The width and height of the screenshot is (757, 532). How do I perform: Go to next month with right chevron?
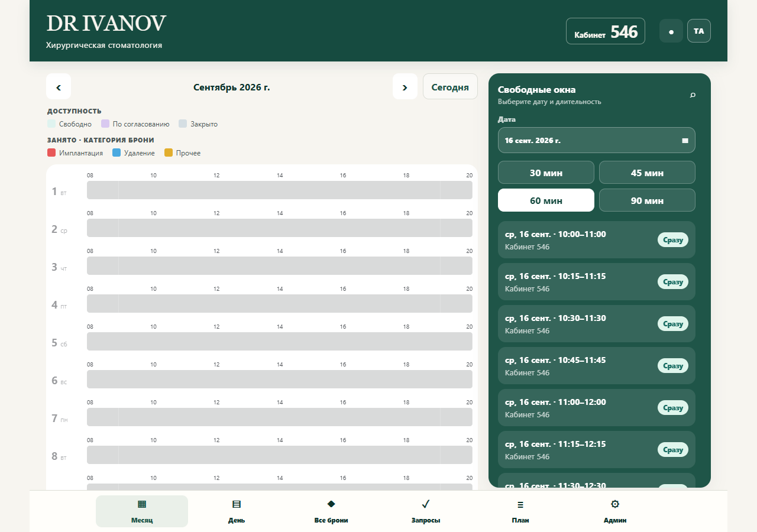pyautogui.click(x=405, y=87)
